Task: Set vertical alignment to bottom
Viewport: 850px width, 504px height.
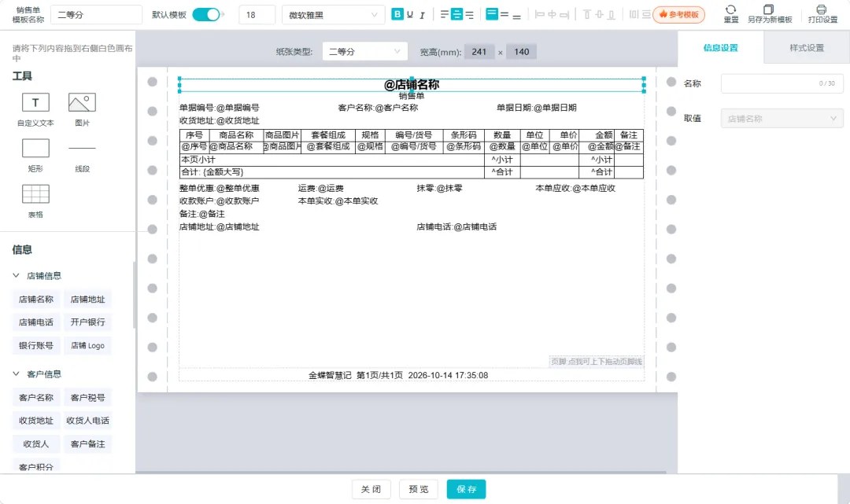Action: (x=516, y=17)
